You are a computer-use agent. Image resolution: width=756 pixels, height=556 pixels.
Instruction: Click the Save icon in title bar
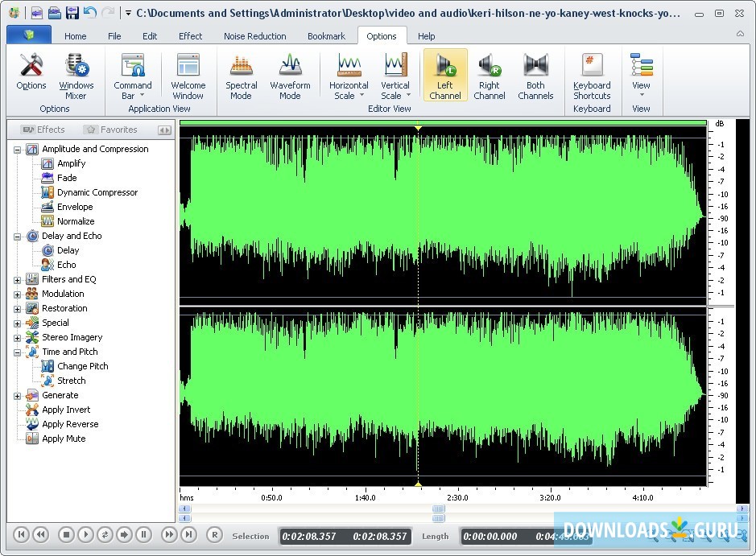[x=72, y=13]
